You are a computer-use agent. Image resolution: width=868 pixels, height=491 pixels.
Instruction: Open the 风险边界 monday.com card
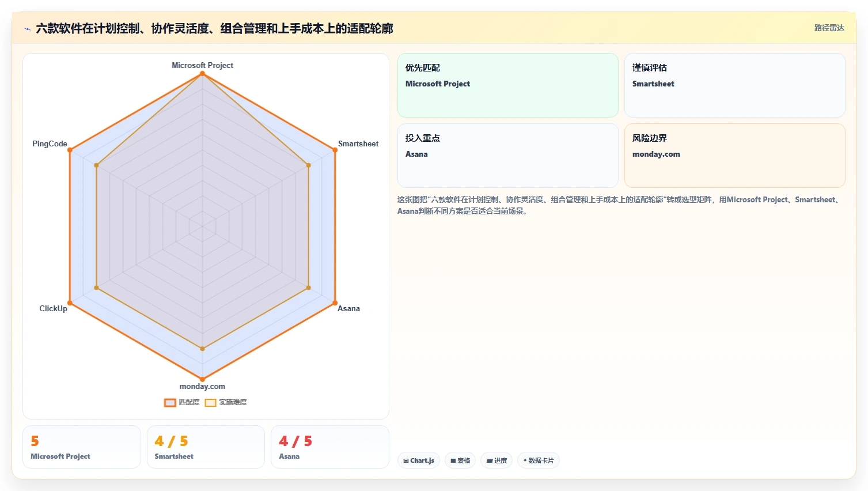(x=734, y=156)
